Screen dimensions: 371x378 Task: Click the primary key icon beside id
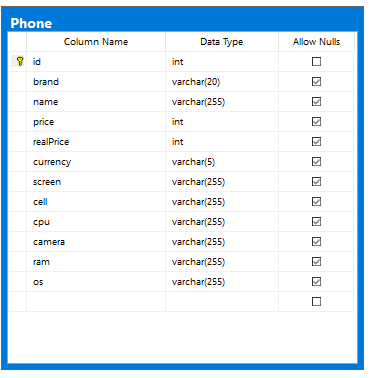coord(20,61)
